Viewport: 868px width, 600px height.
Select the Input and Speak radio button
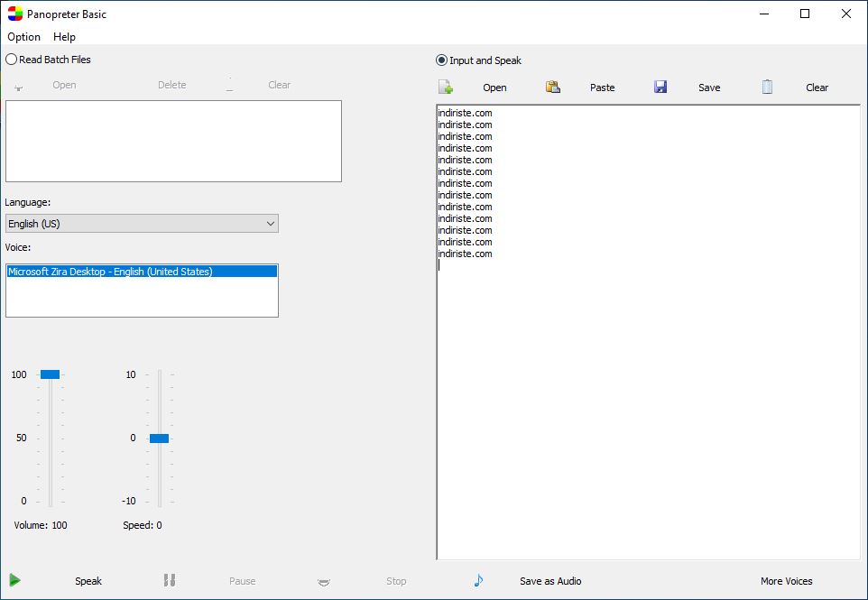pos(442,60)
